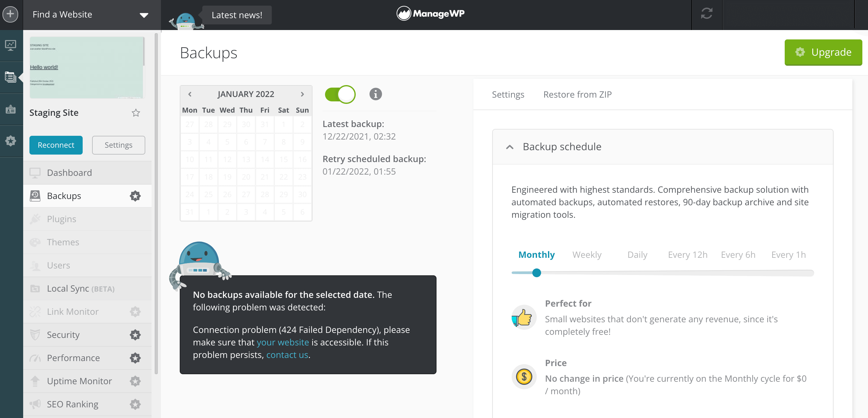
Task: Click the add website plus icon
Action: (10, 14)
